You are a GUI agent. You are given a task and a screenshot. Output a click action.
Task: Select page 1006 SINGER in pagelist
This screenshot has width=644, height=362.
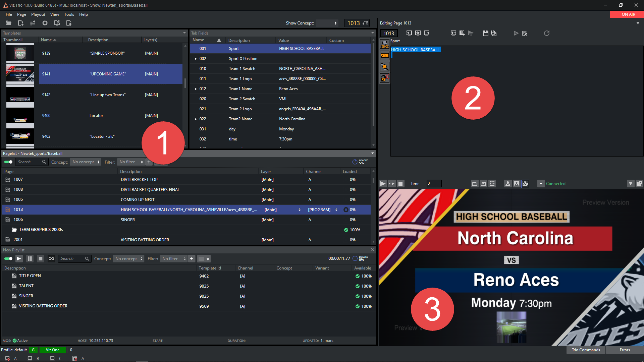pyautogui.click(x=186, y=220)
